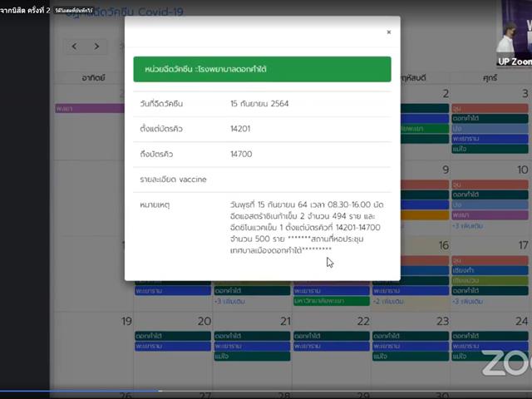The width and height of the screenshot is (532, 399).
Task: Click the หมายเหตุ label in the dialog
Action: [x=155, y=205]
